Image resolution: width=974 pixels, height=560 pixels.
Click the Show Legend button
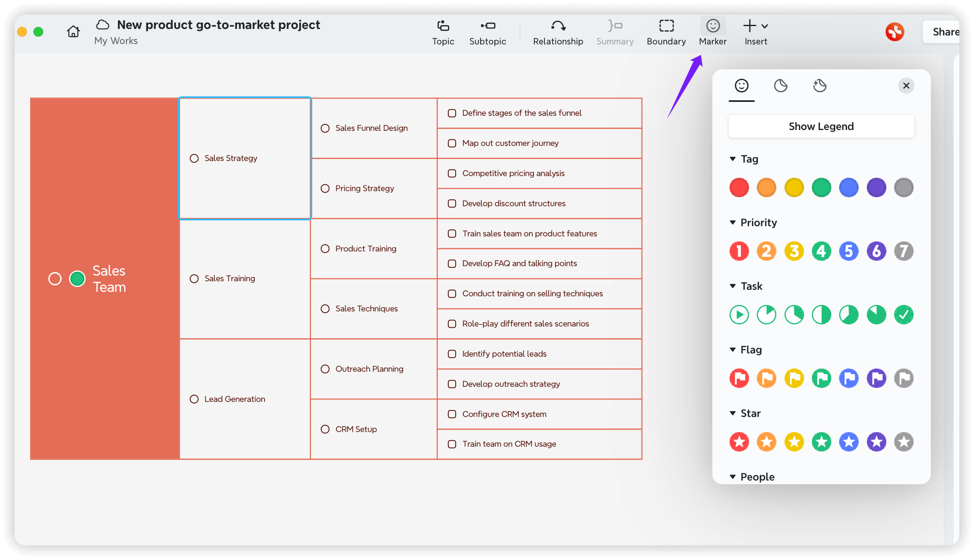click(x=821, y=126)
